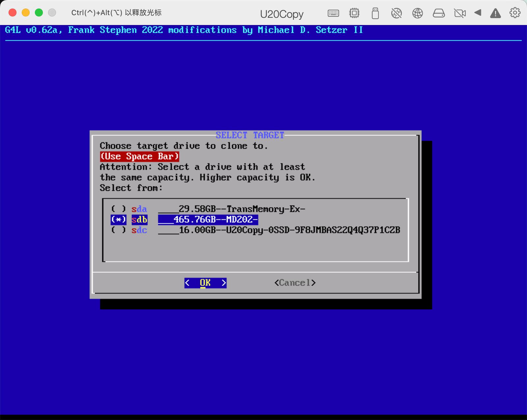Open the network adapter icon
The image size is (527, 420).
tap(418, 13)
